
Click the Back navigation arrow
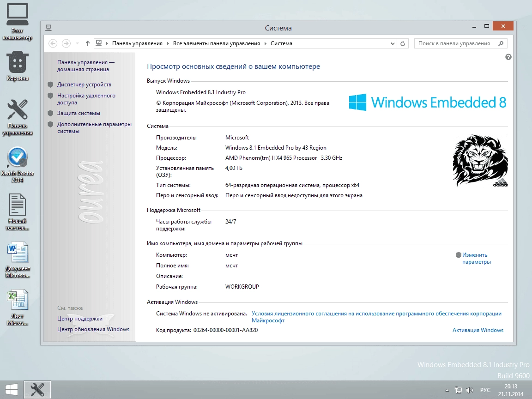point(53,43)
